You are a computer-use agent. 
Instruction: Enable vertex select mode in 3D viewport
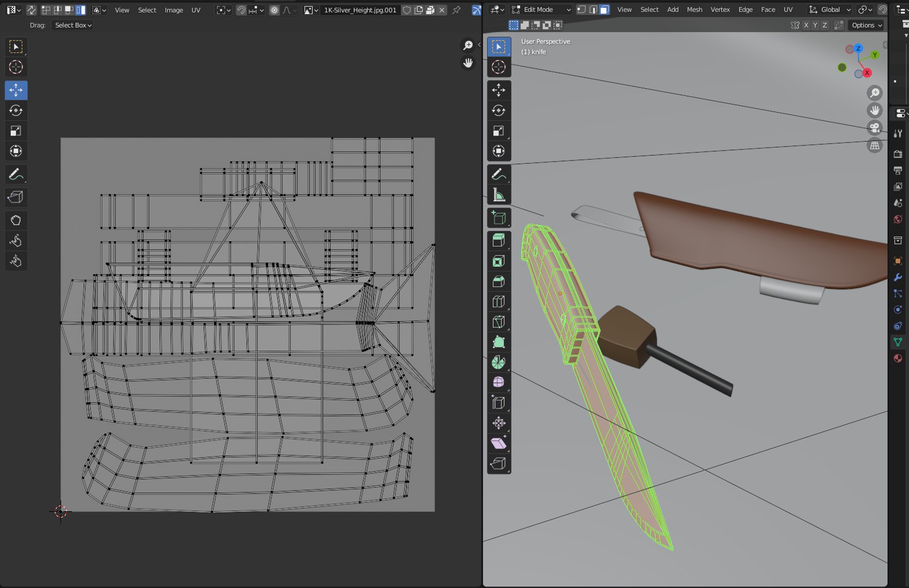[581, 9]
